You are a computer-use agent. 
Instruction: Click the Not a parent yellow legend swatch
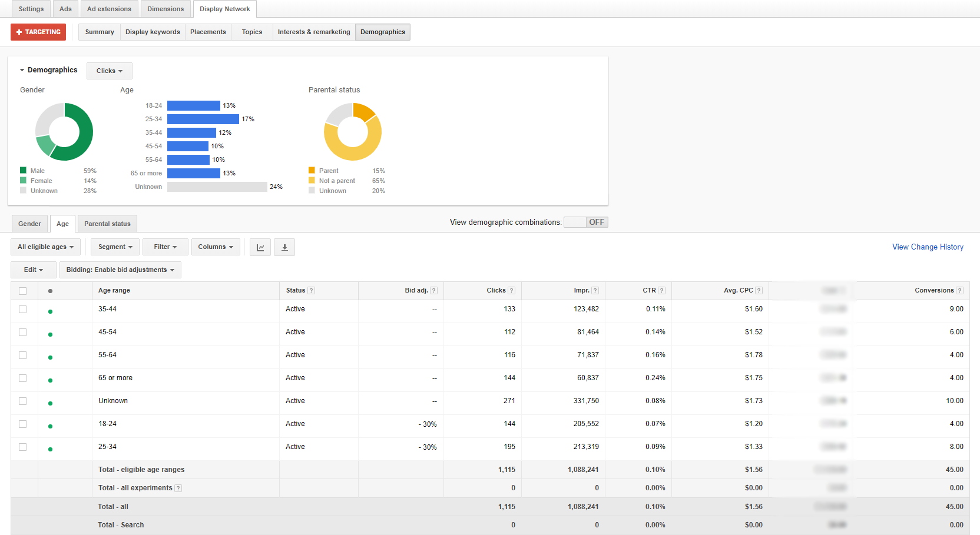point(312,180)
